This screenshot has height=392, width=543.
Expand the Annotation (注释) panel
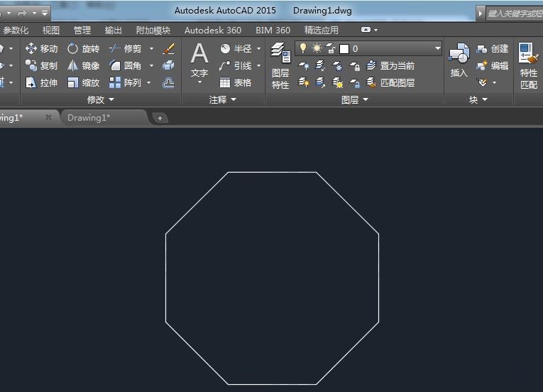[222, 100]
